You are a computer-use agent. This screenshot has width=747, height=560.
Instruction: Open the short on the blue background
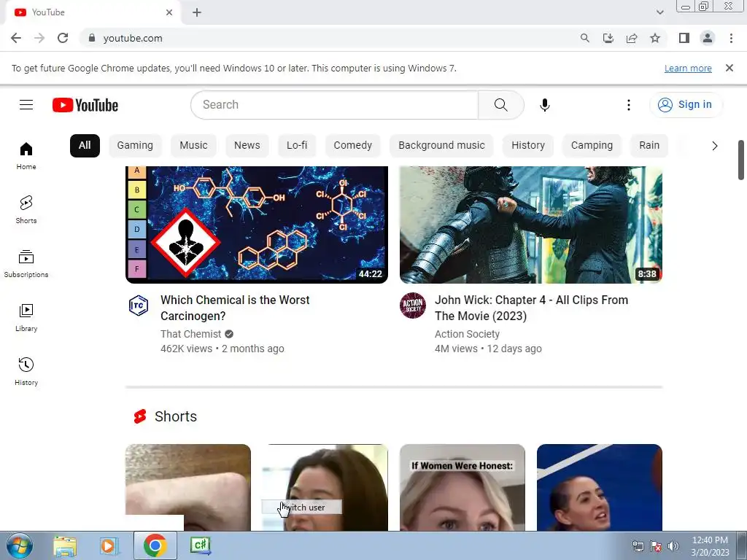(600, 488)
